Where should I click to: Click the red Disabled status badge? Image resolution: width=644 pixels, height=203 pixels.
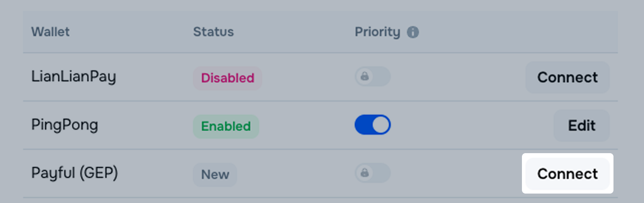pos(228,78)
